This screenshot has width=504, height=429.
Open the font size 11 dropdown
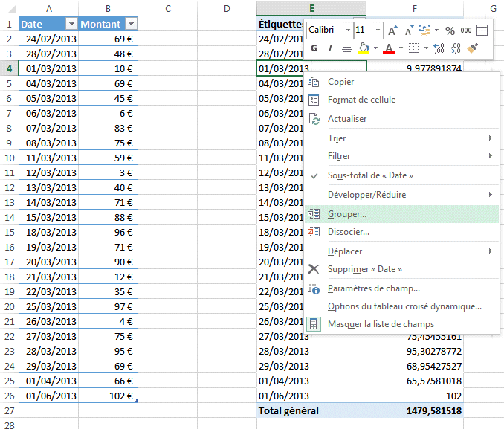378,30
